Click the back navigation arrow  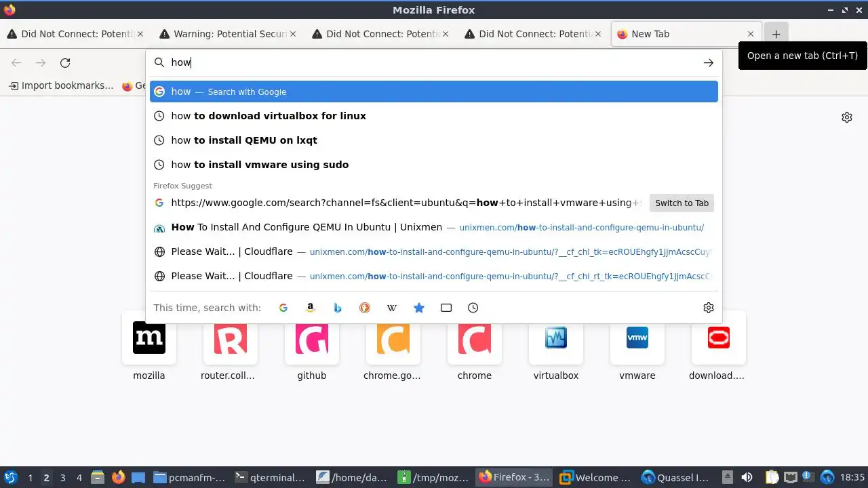16,63
